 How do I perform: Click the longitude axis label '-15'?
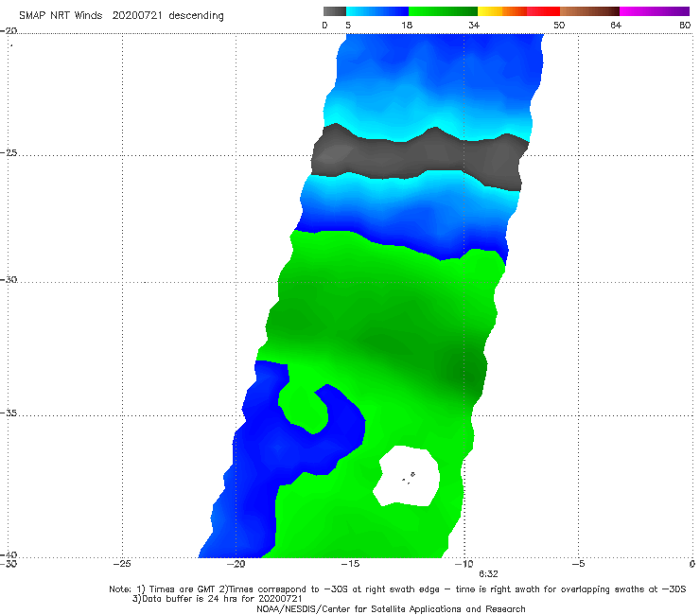(x=350, y=564)
